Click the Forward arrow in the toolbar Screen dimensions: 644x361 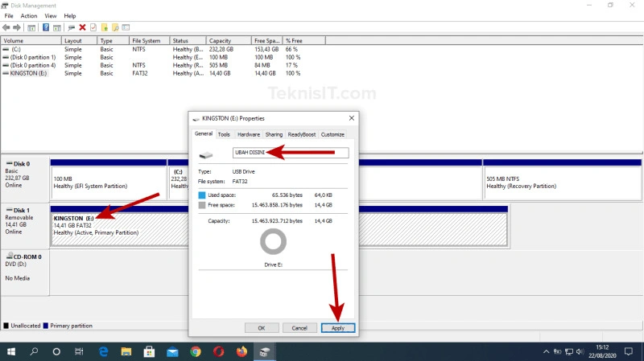pos(17,27)
